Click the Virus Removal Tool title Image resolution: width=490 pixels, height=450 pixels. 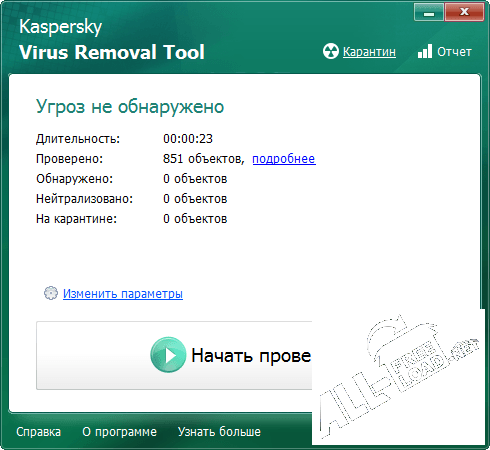(x=112, y=52)
